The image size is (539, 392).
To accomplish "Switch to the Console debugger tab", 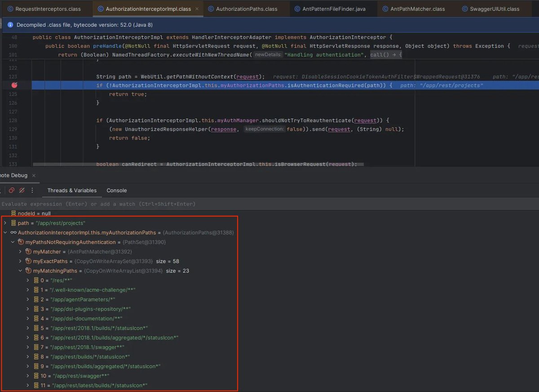I will [117, 190].
